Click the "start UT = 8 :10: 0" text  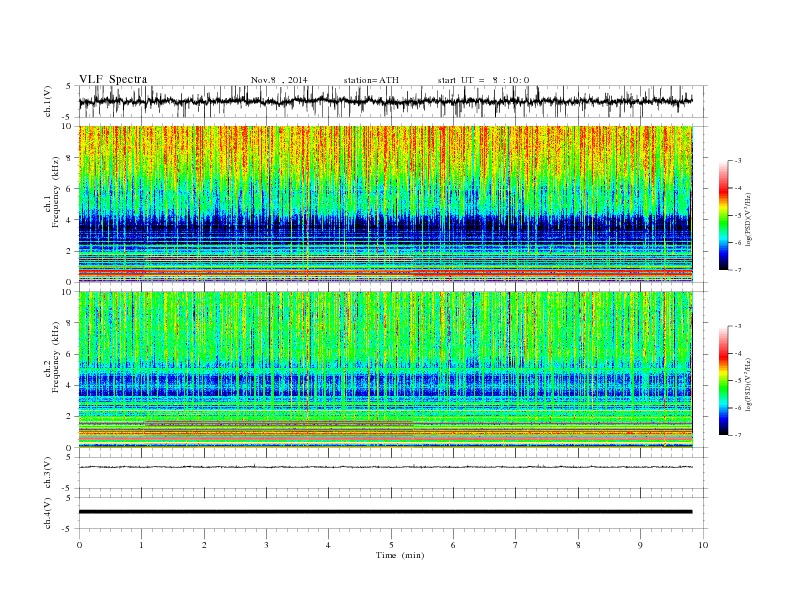tap(483, 80)
